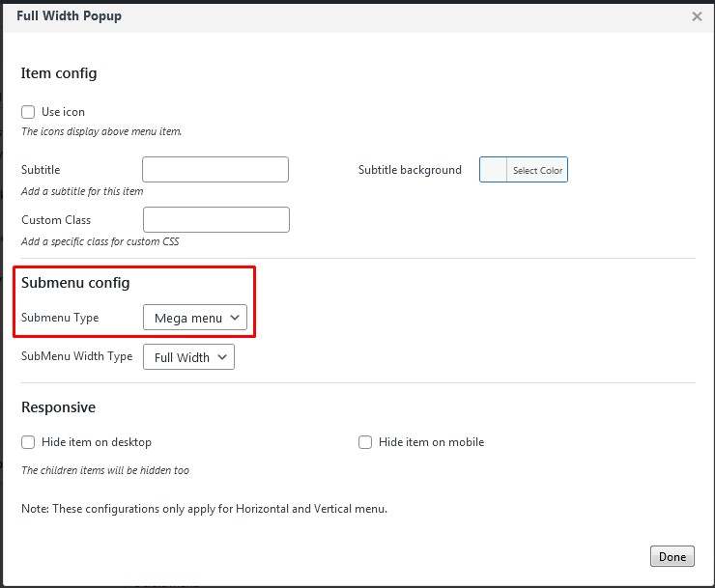Image resolution: width=715 pixels, height=588 pixels.
Task: Click the "Subtitle background" label
Action: click(x=410, y=170)
